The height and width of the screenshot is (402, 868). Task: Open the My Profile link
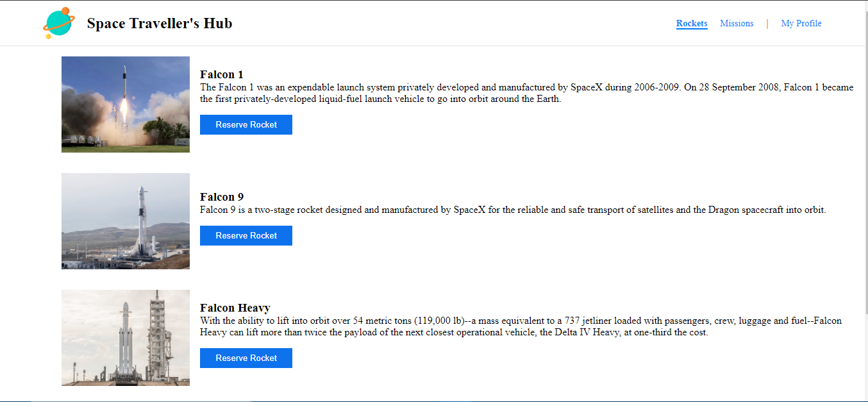click(801, 24)
